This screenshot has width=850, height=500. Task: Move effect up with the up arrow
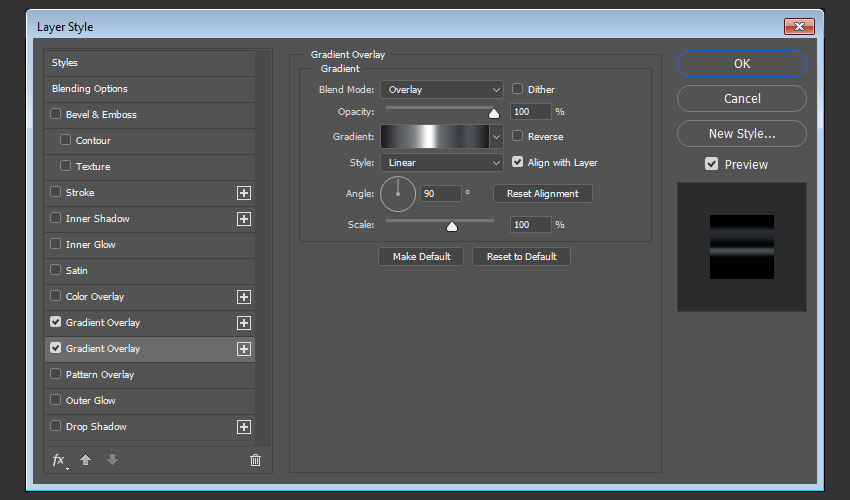coord(86,460)
